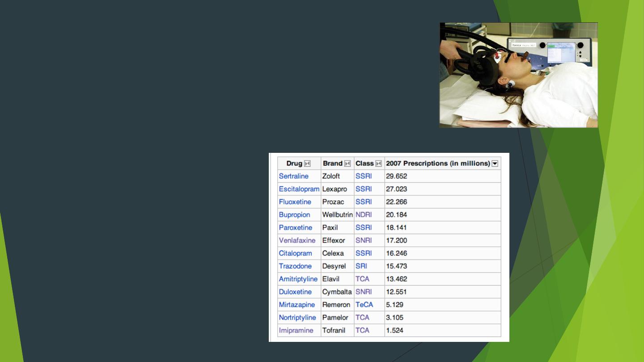The height and width of the screenshot is (362, 644).
Task: Click the 1.524 prescriptions value
Action: pos(395,331)
